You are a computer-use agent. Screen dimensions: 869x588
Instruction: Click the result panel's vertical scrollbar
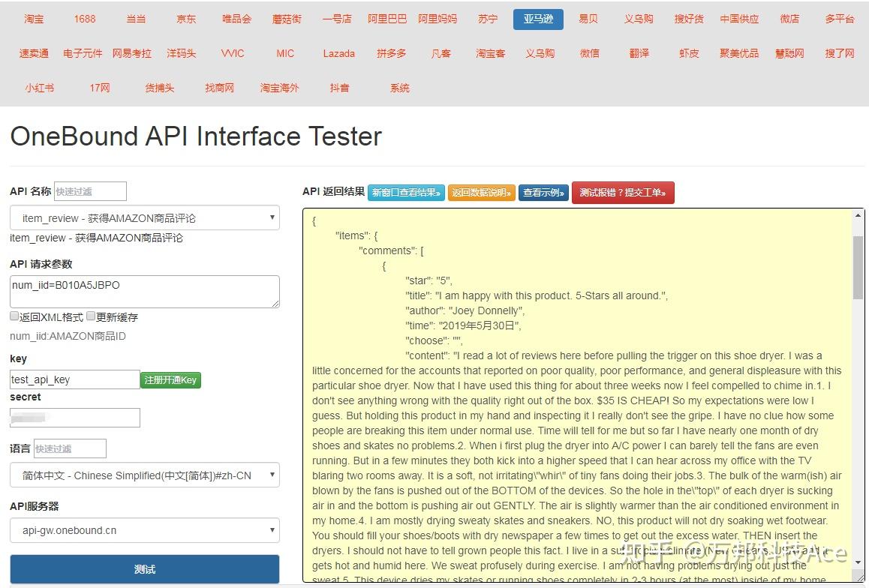coord(858,266)
